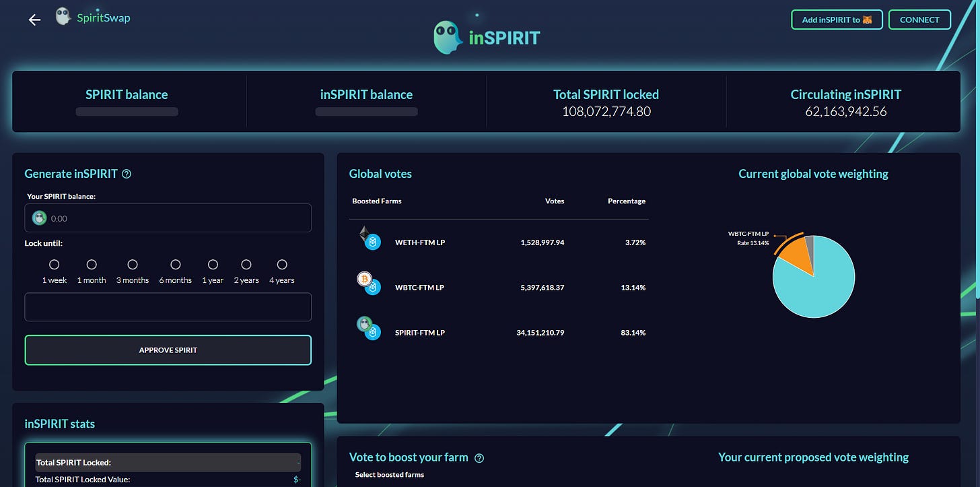Click the teal SPIRIT-FTM pie slice
Viewport: 980px width, 487px height.
[x=818, y=290]
